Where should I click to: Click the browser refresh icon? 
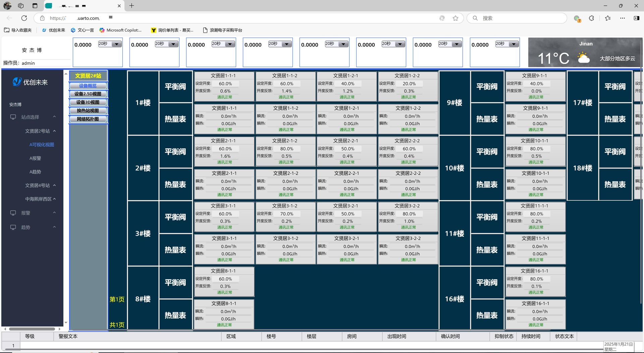24,18
